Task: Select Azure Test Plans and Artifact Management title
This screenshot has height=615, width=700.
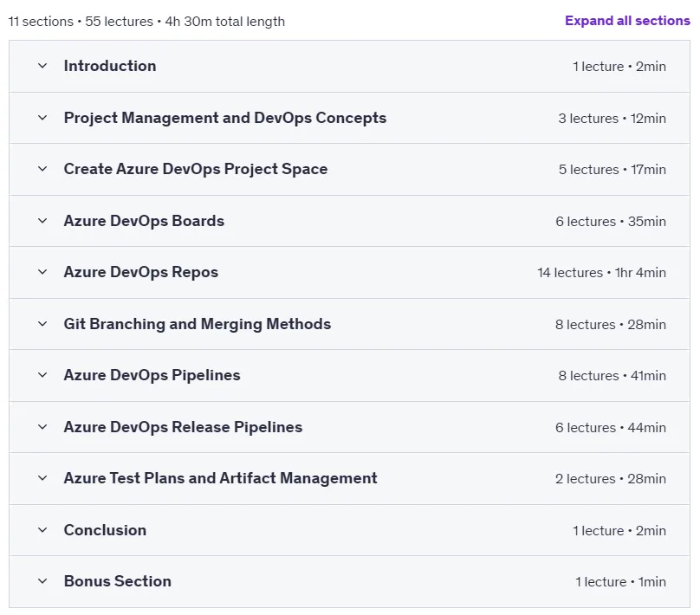Action: [x=221, y=478]
